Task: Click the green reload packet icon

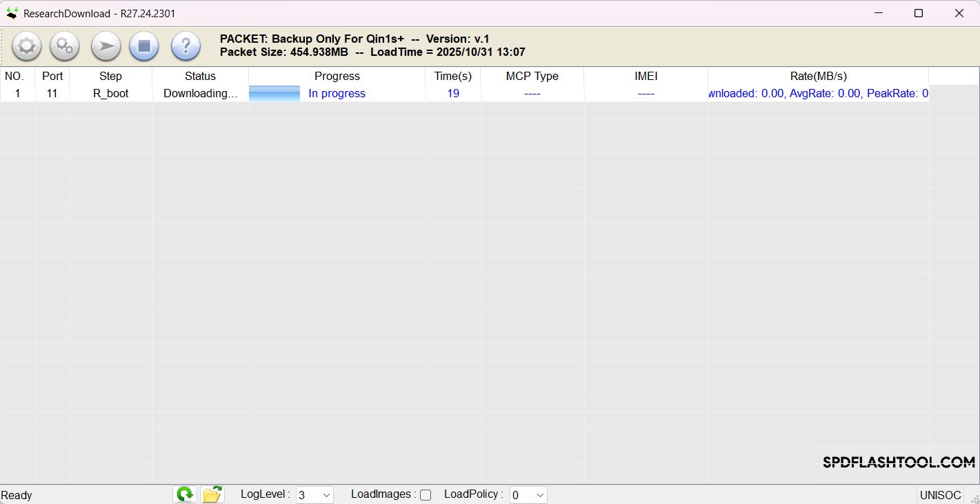Action: pyautogui.click(x=184, y=494)
